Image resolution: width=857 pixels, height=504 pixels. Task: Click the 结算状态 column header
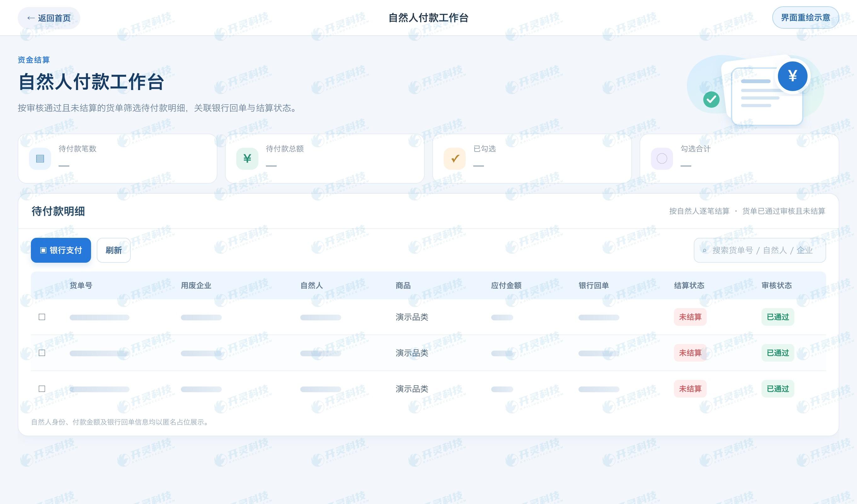pos(689,285)
